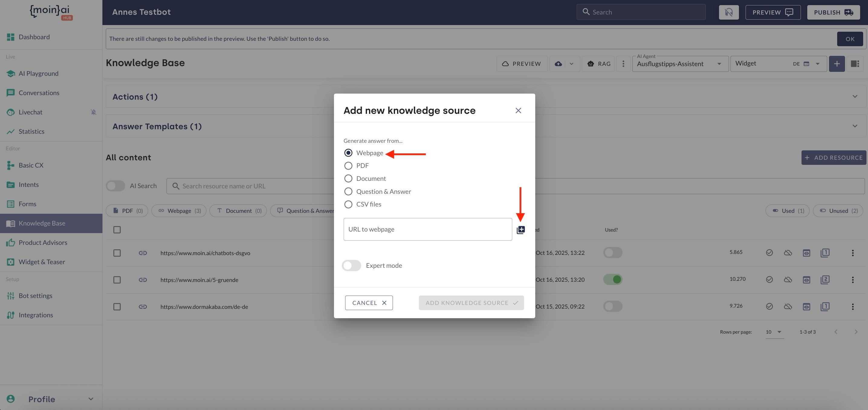This screenshot has height=410, width=868.
Task: Open Conversations in the sidebar
Action: 39,93
